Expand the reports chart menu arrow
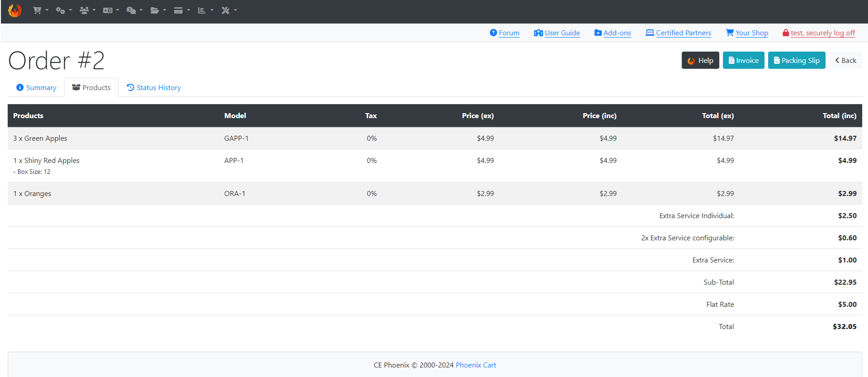Screen dimensions: 868x377 point(212,10)
